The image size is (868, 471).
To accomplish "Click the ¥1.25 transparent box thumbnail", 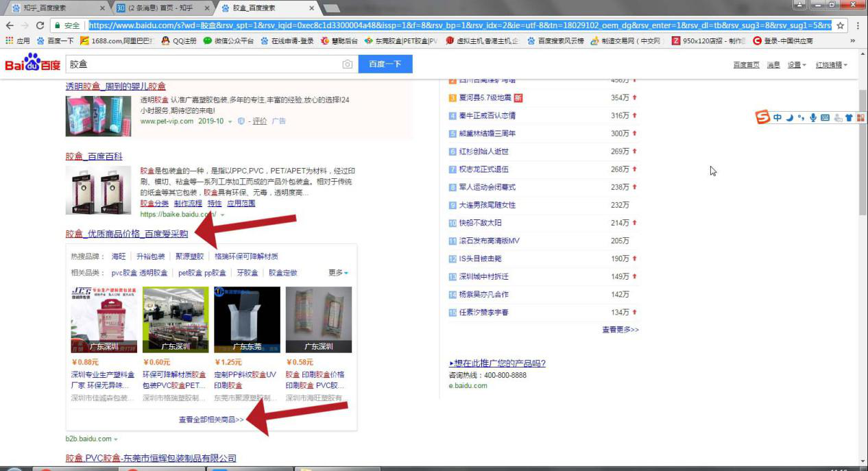I will 247,319.
